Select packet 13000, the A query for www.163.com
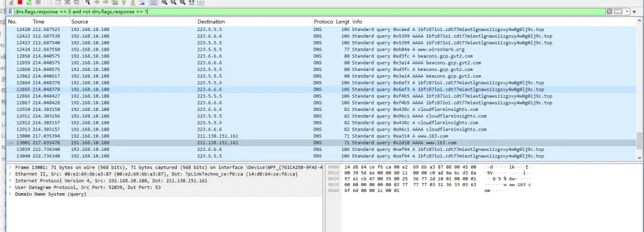 (x=321, y=136)
